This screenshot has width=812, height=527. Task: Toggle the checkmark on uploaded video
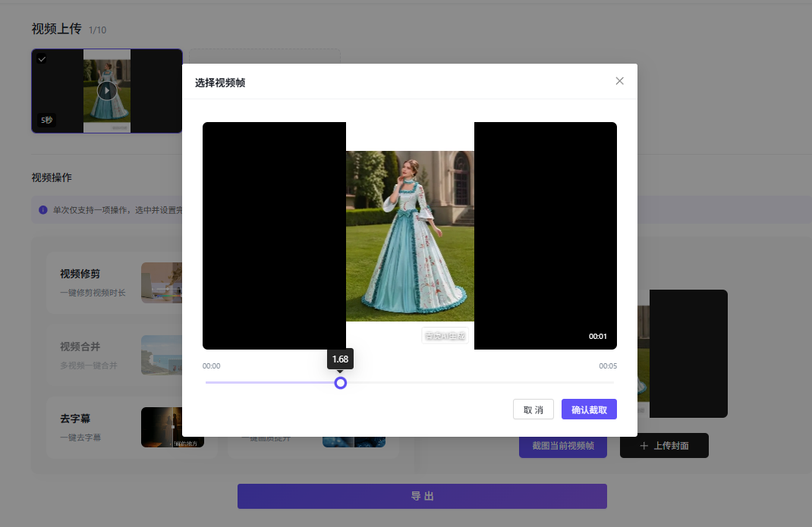click(42, 59)
